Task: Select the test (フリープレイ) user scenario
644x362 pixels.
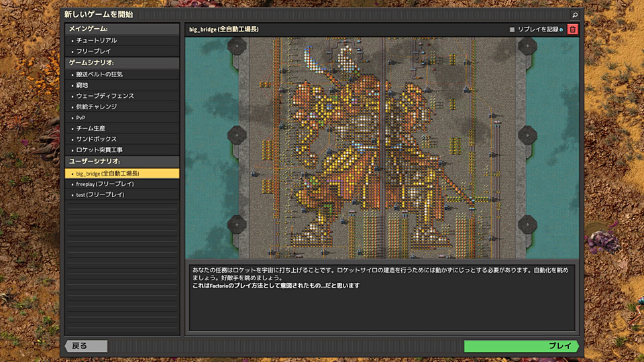Action: pyautogui.click(x=122, y=194)
